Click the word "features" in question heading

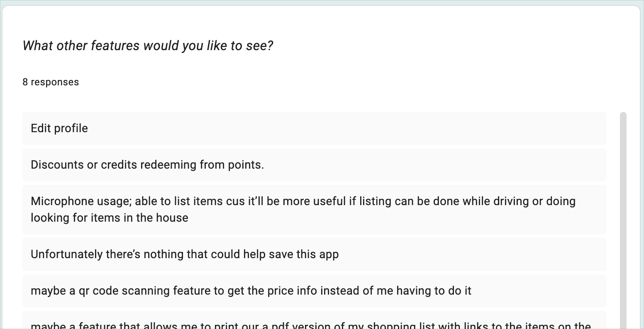(115, 46)
